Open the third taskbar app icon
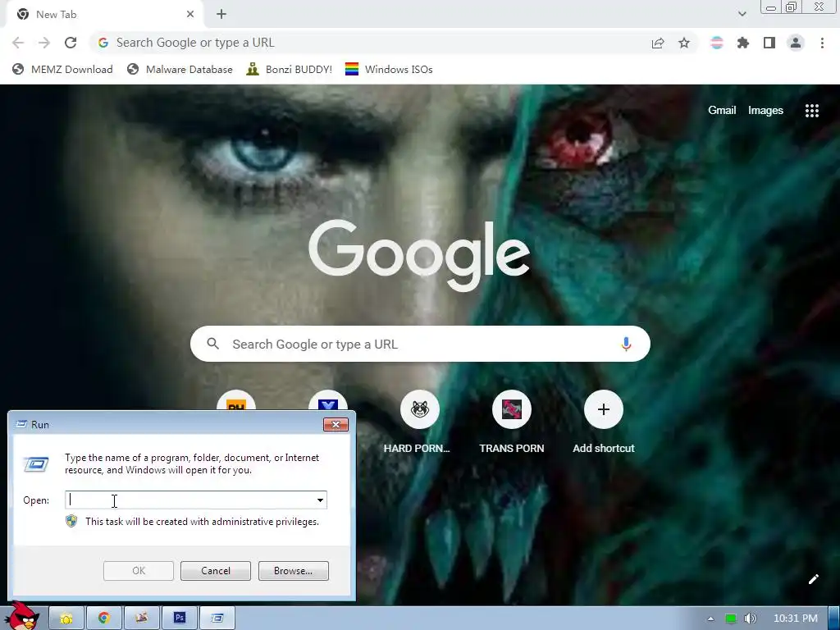The width and height of the screenshot is (840, 630). pyautogui.click(x=141, y=619)
